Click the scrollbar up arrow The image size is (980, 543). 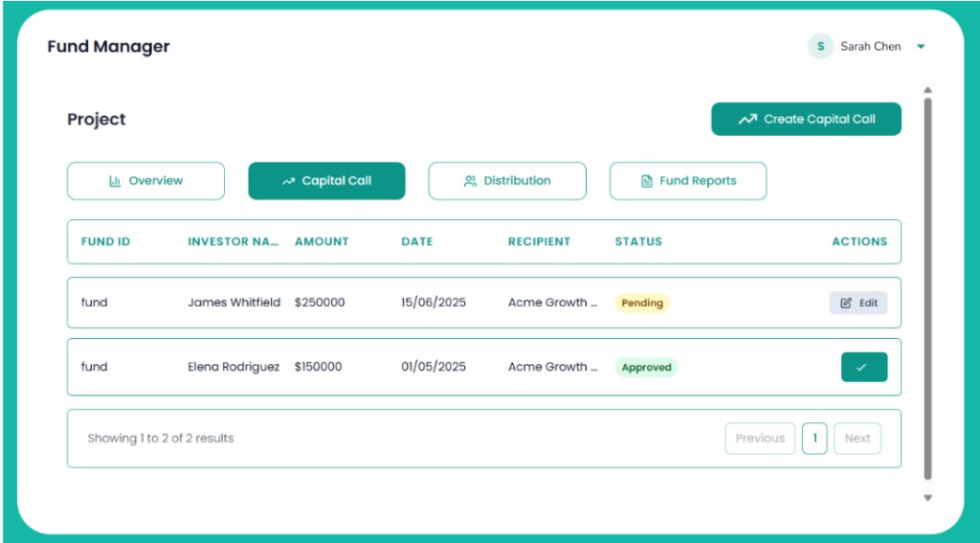[x=927, y=90]
